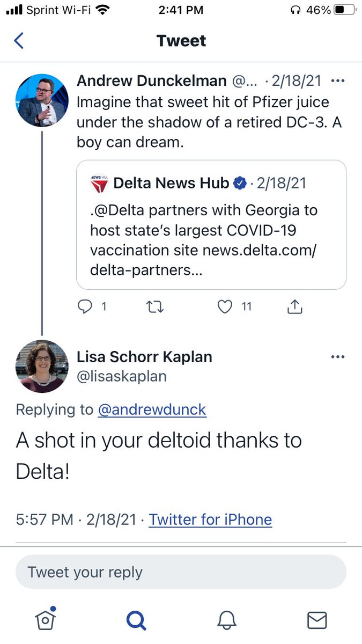This screenshot has height=644, width=362.
Task: Open Andrew Dunckelman's profile name
Action: [151, 81]
